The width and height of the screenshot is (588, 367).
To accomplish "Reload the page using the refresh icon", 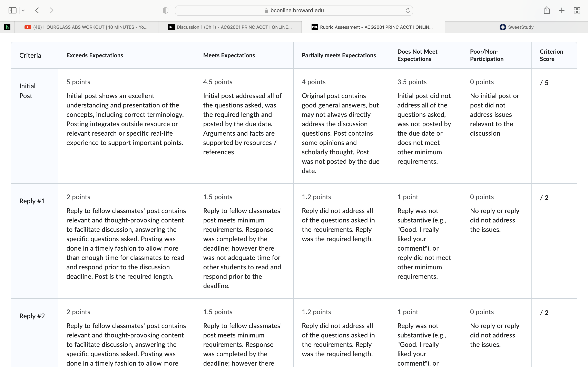I will pyautogui.click(x=408, y=10).
